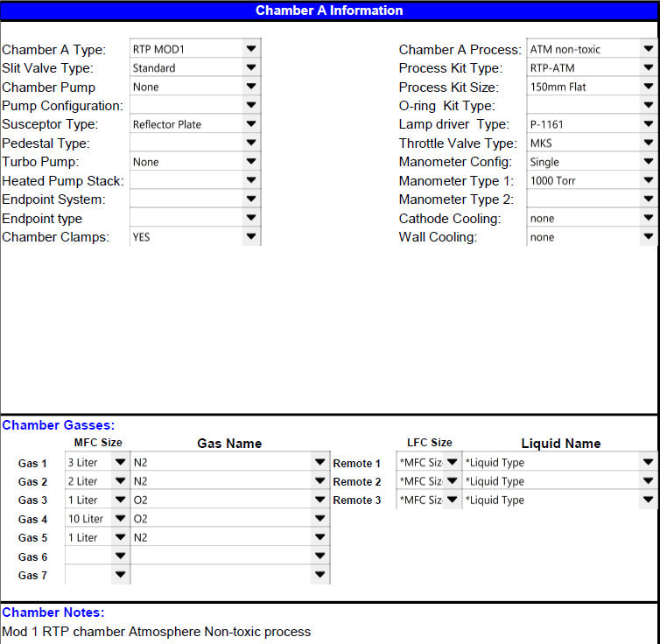Screen dimensions: 660x644
Task: Open the O-ring Kit Type dropdown arrow
Action: tap(649, 105)
